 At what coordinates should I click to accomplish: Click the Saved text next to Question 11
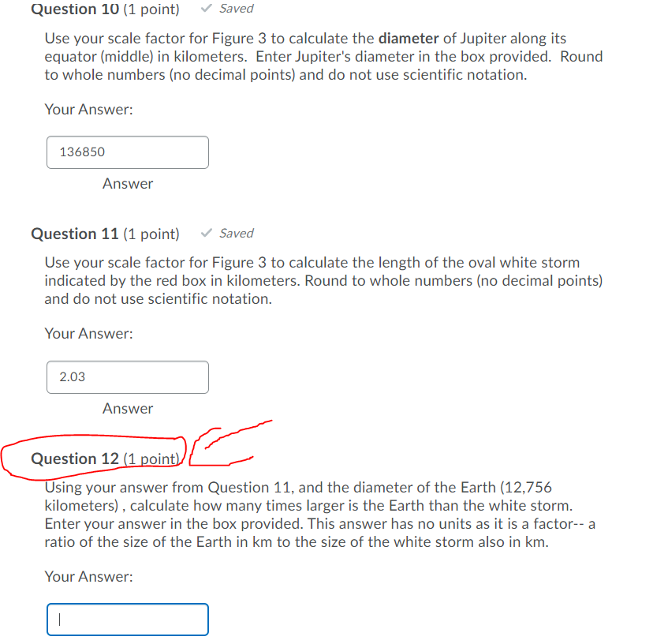click(236, 233)
